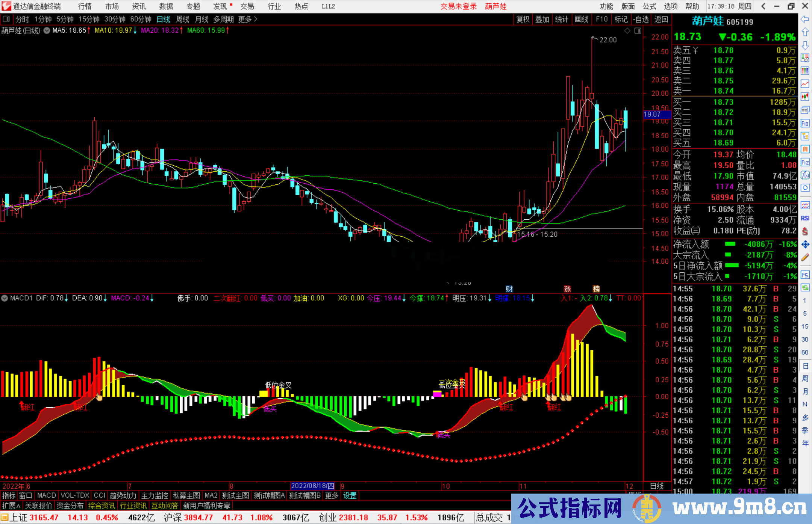
Task: Expand the 扩展 panel at bottom
Action: pos(11,506)
